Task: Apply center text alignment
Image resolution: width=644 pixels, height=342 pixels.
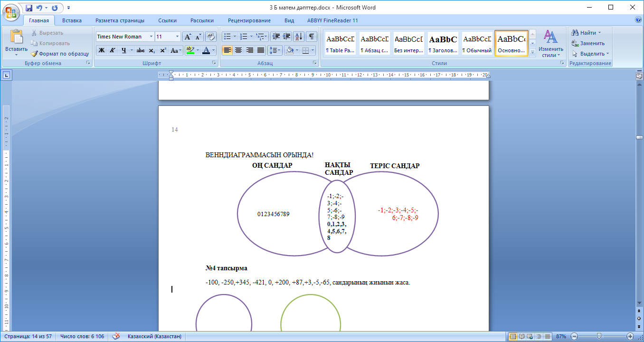Action: (238, 50)
